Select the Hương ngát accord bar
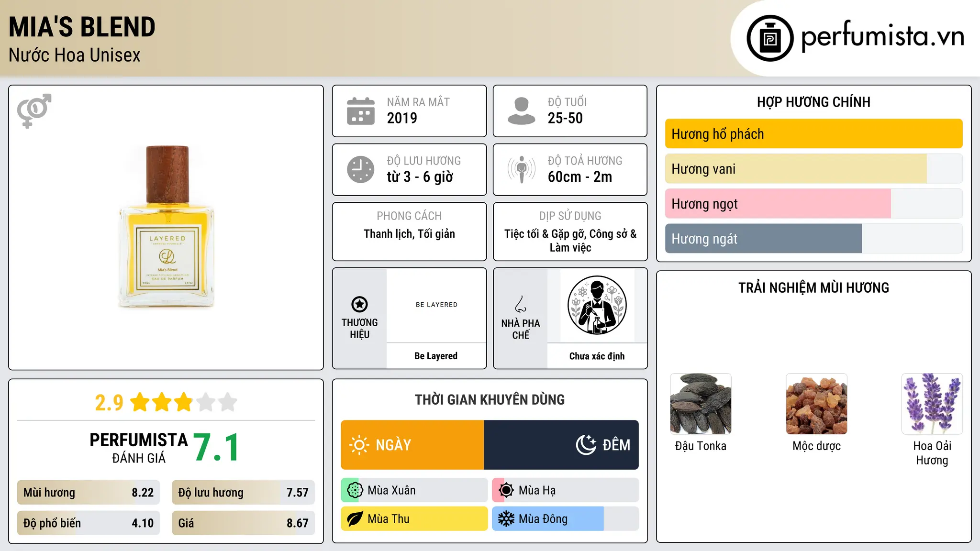 pos(813,239)
